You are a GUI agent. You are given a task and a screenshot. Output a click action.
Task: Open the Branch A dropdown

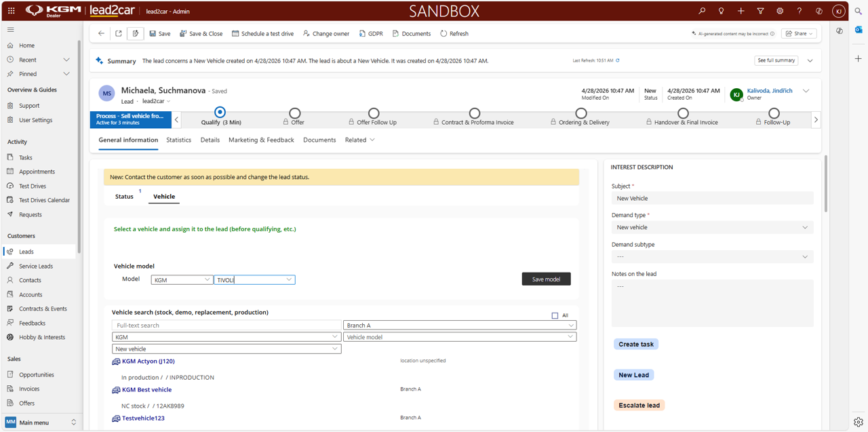(460, 326)
